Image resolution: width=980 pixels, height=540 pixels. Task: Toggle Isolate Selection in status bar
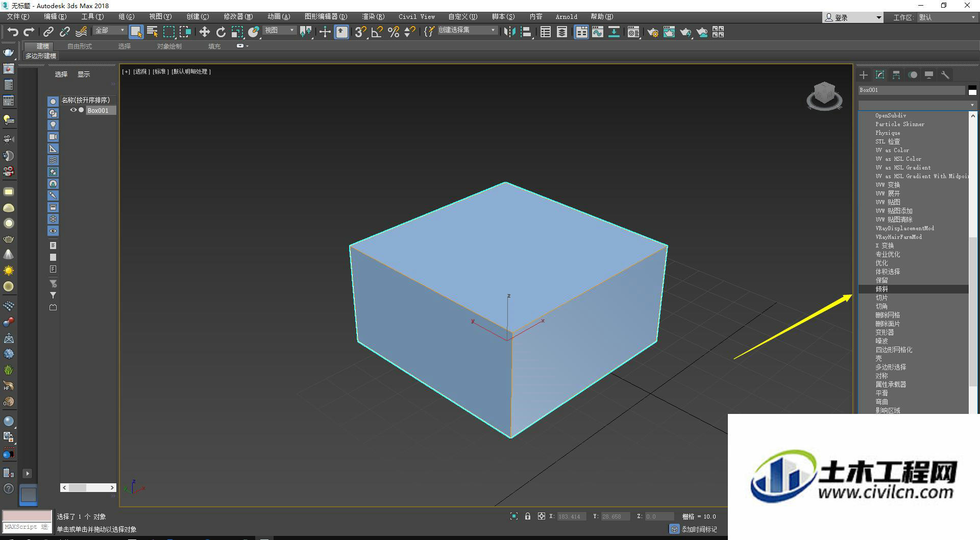click(514, 517)
